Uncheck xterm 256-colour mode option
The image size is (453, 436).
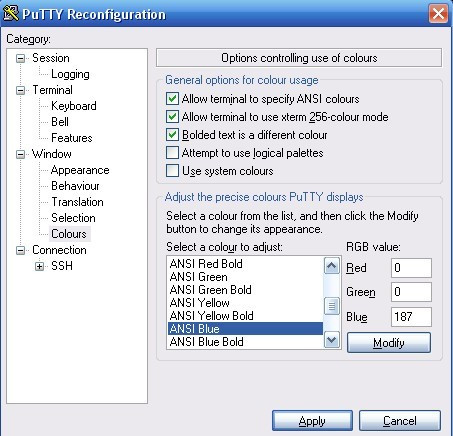click(x=172, y=117)
